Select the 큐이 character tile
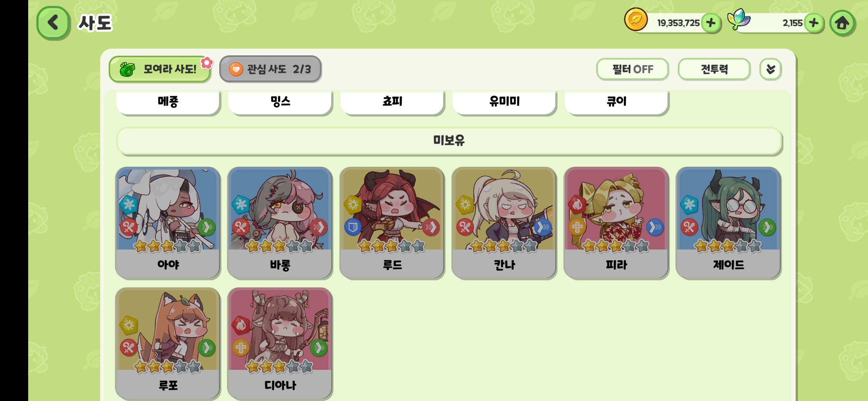Viewport: 868px width, 401px height. pos(616,102)
